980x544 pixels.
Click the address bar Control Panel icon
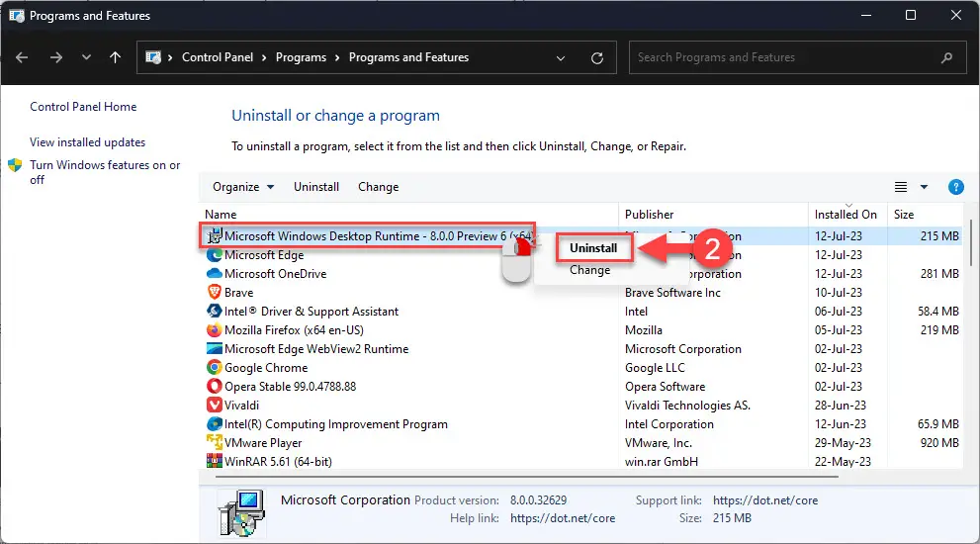[153, 57]
